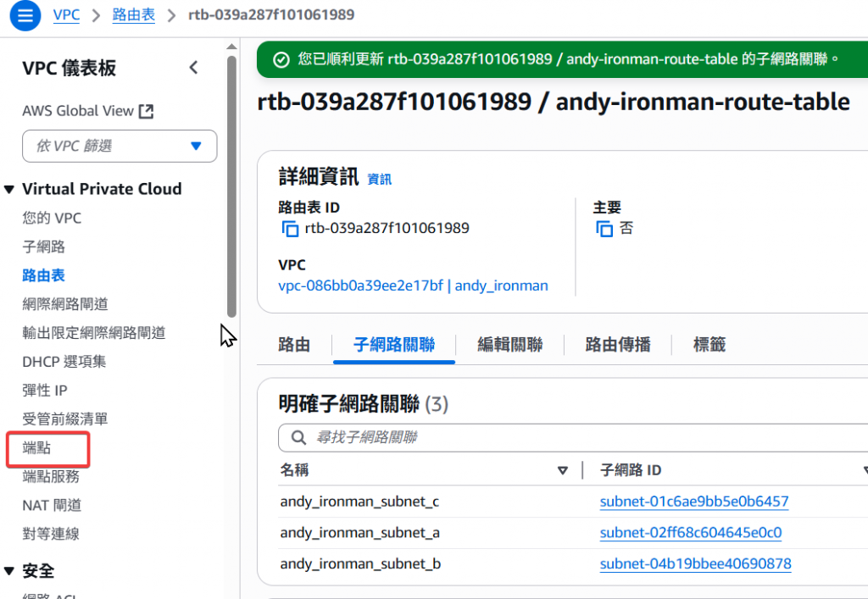868x599 pixels.
Task: Click route table ID value rtb-039a287f101061989
Action: (x=387, y=229)
